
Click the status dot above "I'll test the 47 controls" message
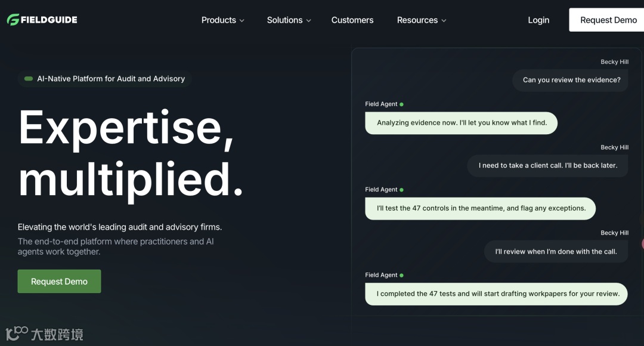click(x=401, y=190)
